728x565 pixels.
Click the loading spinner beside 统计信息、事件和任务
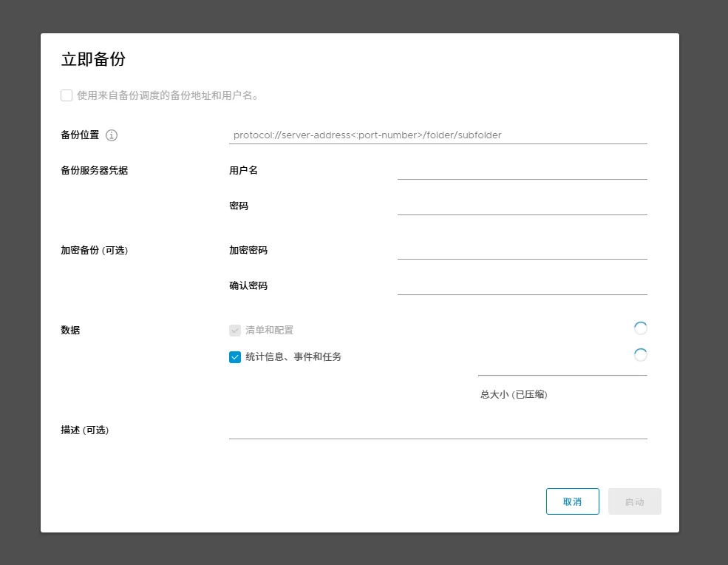tap(641, 355)
